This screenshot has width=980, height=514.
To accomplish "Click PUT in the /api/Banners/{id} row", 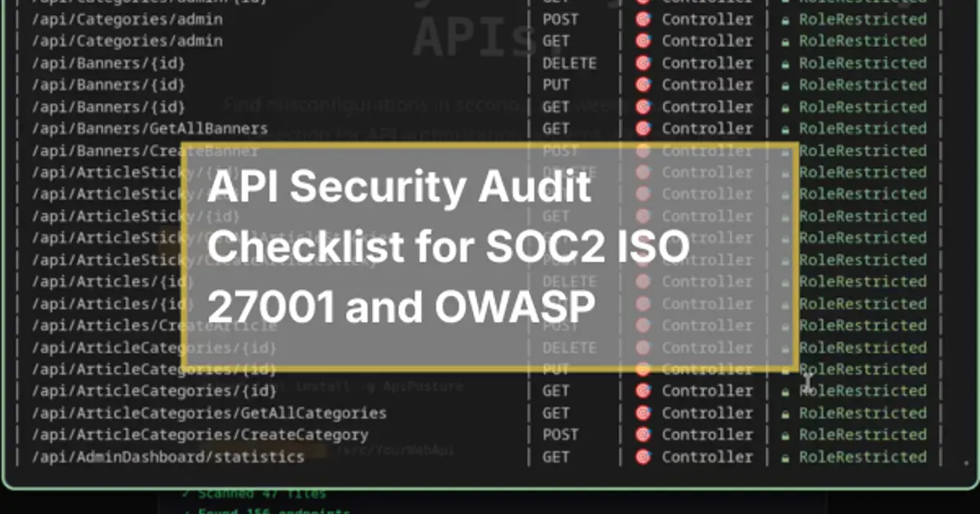I will point(556,85).
